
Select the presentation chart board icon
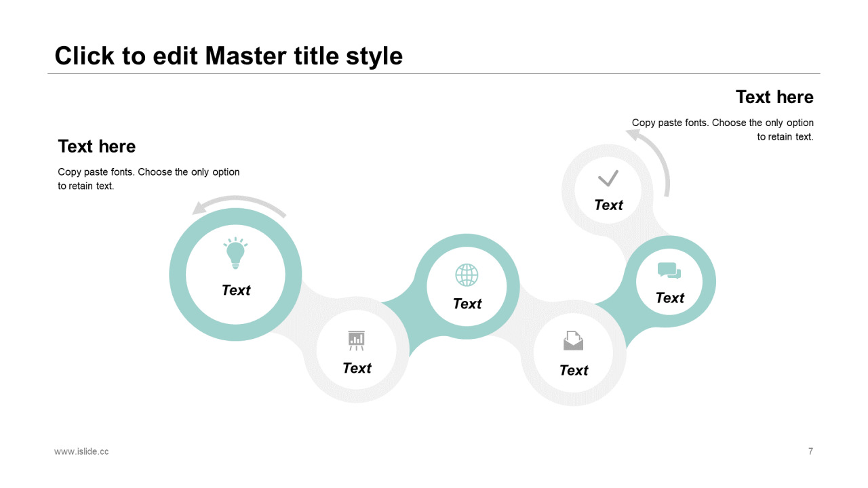[356, 340]
